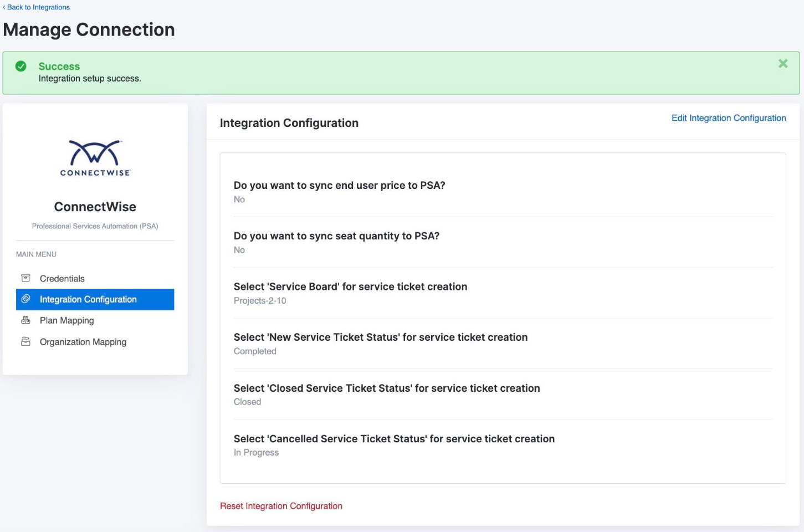Click the Manage Connection page title

pyautogui.click(x=89, y=29)
